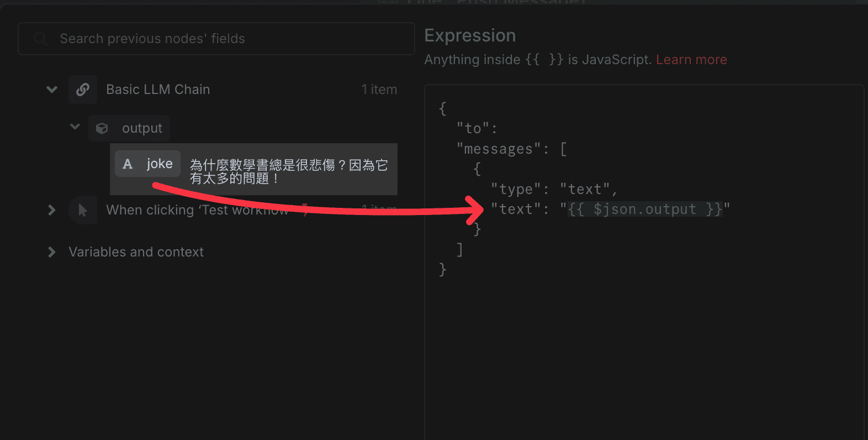Expand Variables and context
Viewport: 868px width, 440px height.
(51, 252)
